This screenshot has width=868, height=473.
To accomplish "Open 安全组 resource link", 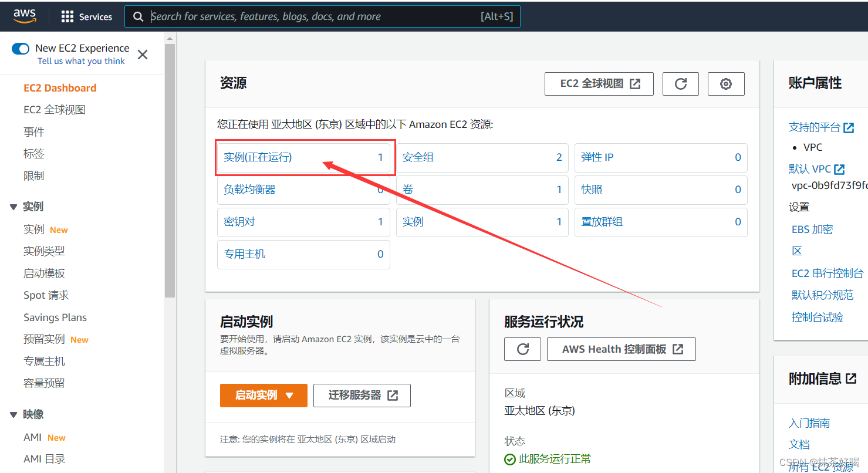I will click(x=418, y=157).
